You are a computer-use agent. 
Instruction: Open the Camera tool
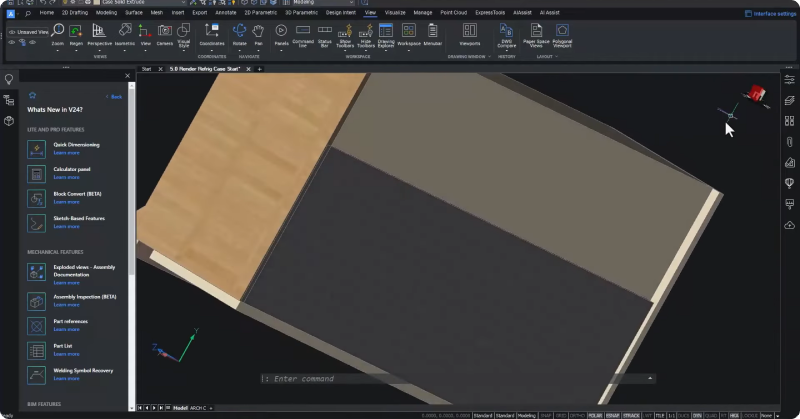click(164, 35)
